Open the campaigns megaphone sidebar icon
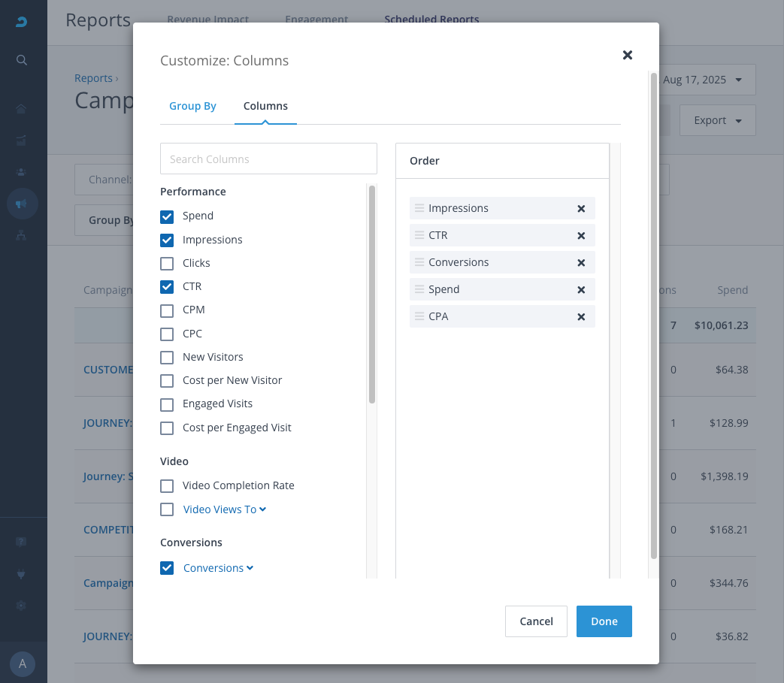 tap(22, 204)
